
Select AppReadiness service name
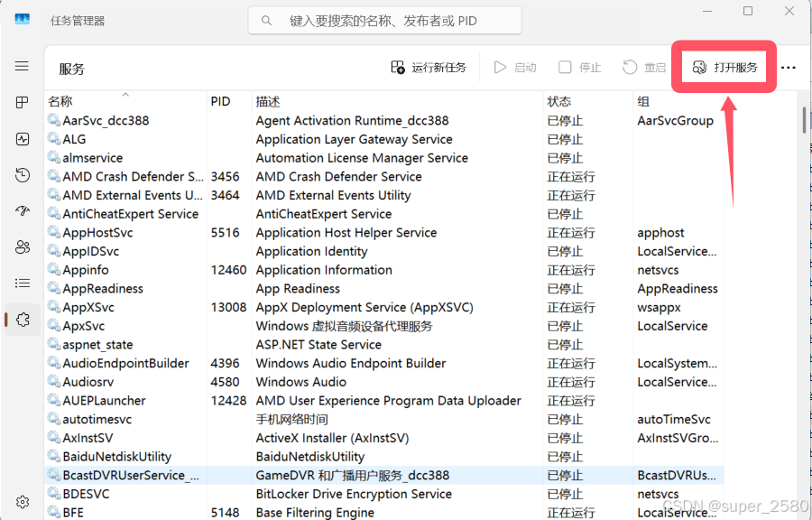(x=103, y=289)
